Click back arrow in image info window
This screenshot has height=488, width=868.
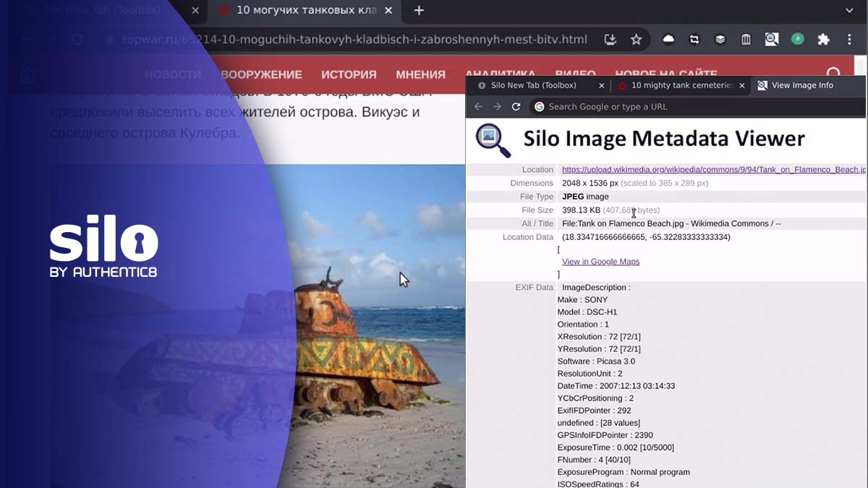478,106
